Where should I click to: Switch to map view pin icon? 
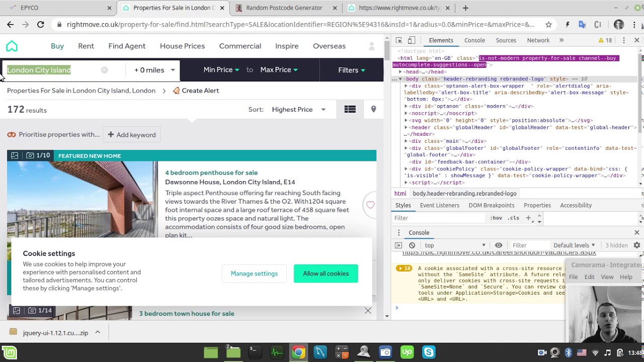(x=373, y=109)
